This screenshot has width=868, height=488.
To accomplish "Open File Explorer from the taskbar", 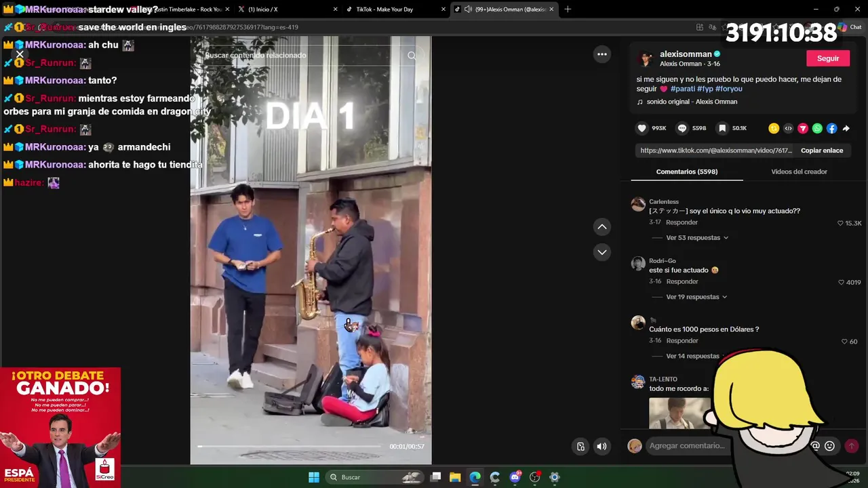I will pos(455,477).
